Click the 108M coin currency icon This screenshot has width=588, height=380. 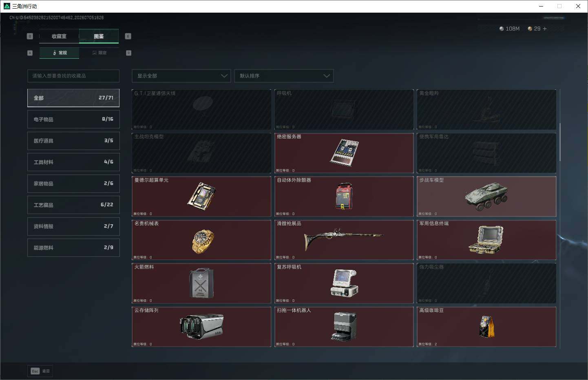click(x=502, y=29)
